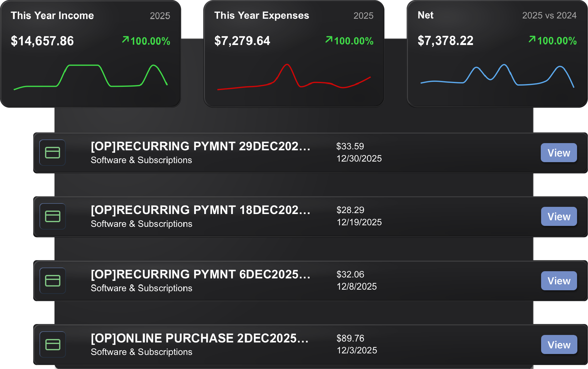View the 29DEC recurring payment details
The width and height of the screenshot is (588, 369).
point(559,153)
